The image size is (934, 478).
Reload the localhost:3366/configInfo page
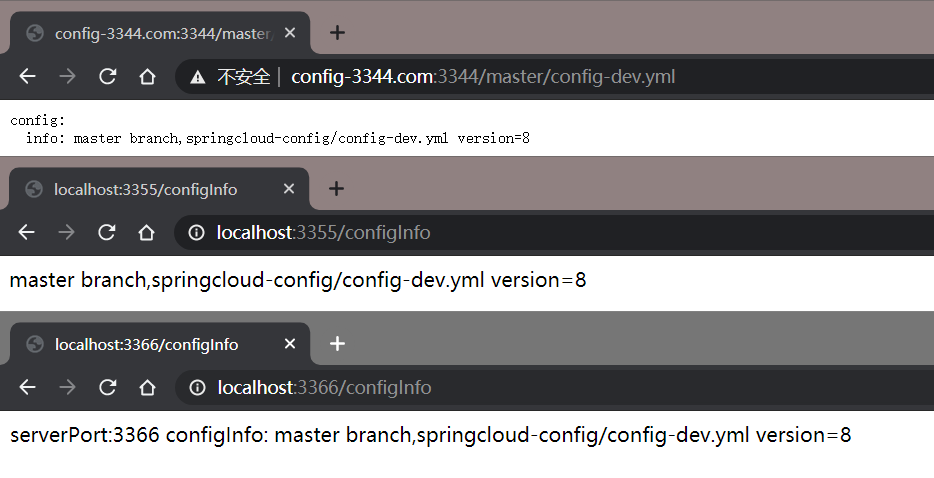tap(107, 387)
